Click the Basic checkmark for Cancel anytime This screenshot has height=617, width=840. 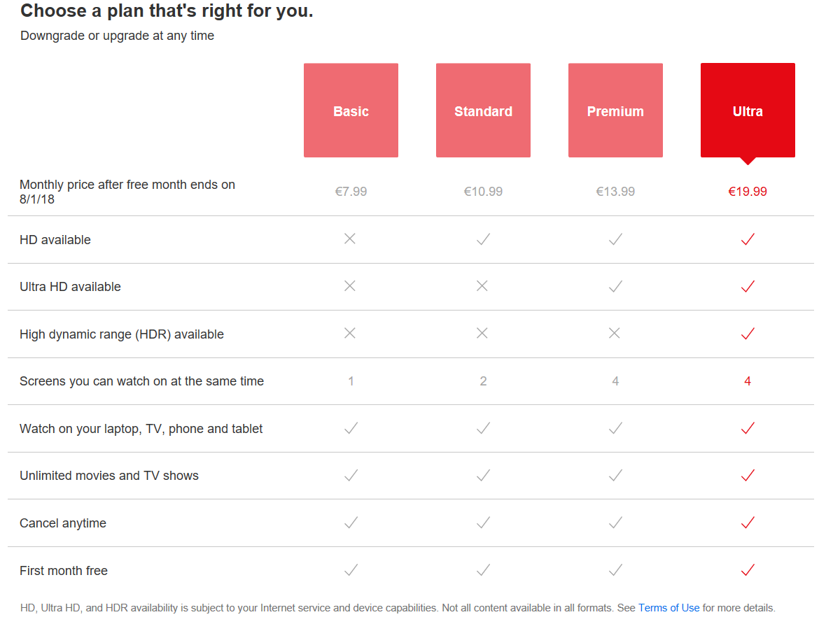click(350, 523)
